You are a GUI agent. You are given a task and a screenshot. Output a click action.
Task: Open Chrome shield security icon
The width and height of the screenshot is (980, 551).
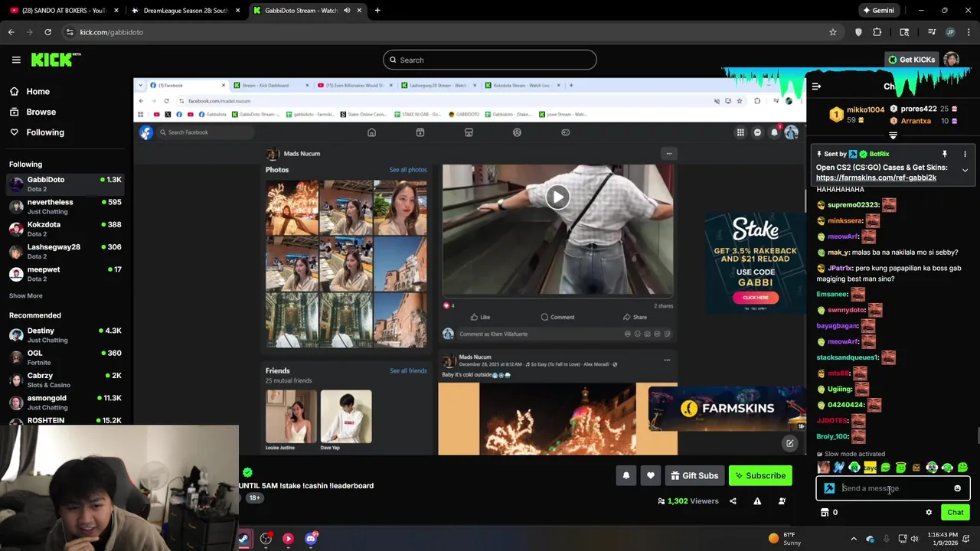[x=858, y=32]
